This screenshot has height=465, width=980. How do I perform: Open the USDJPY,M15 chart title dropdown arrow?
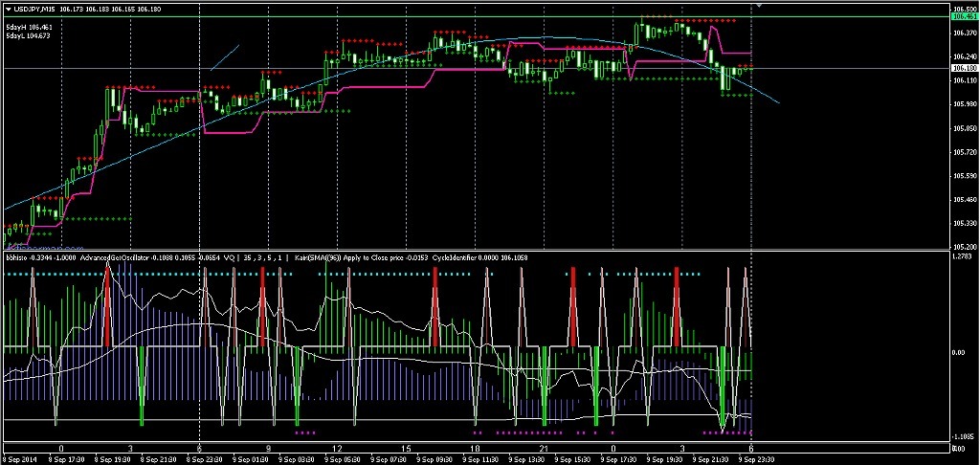tap(7, 9)
